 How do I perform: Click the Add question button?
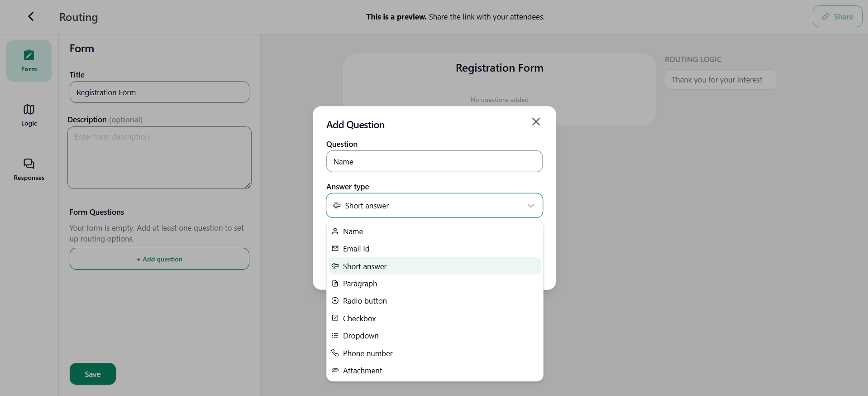(159, 259)
